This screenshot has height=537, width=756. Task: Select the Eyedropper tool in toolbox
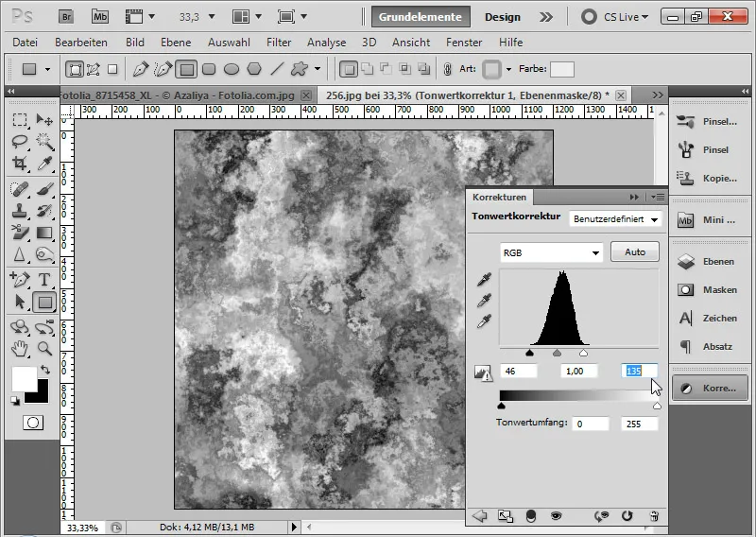pos(44,164)
